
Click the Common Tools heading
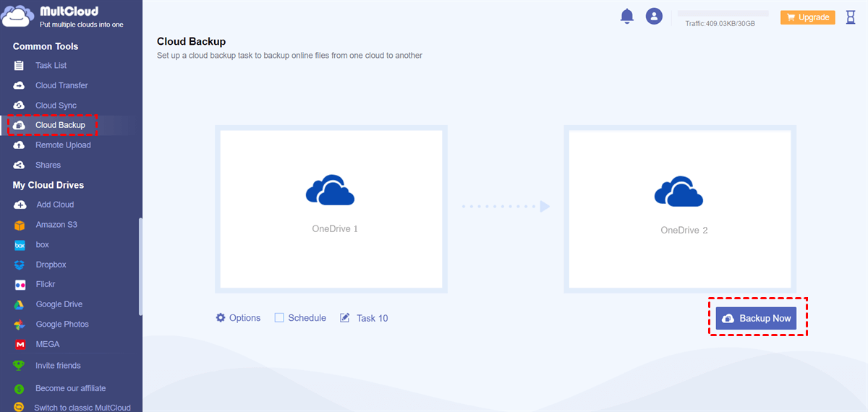coord(46,46)
